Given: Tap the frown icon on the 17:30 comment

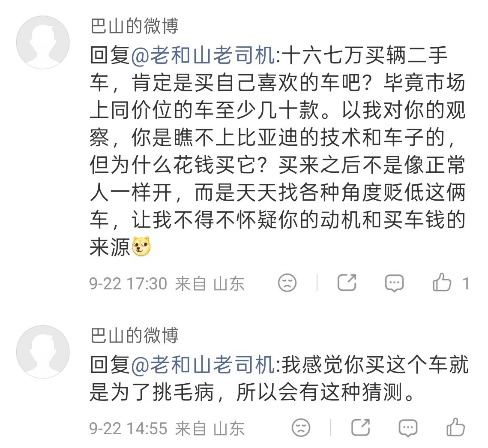Looking at the screenshot, I should point(287,283).
